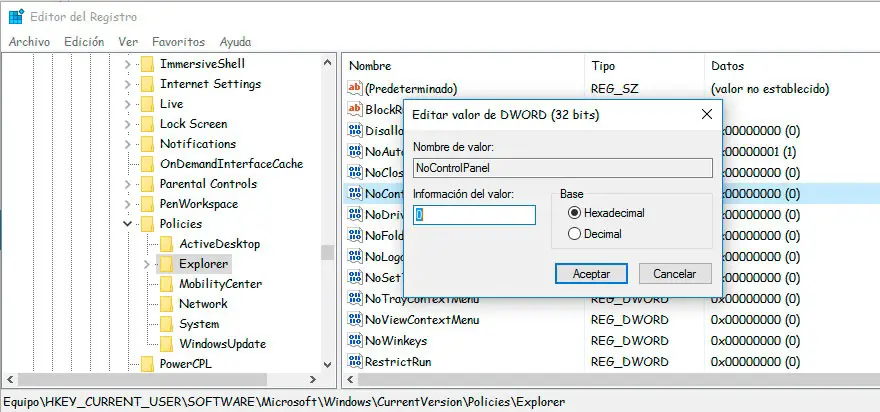This screenshot has height=412, width=880.
Task: Close the Editar valor de DWORD dialog
Action: tap(707, 114)
